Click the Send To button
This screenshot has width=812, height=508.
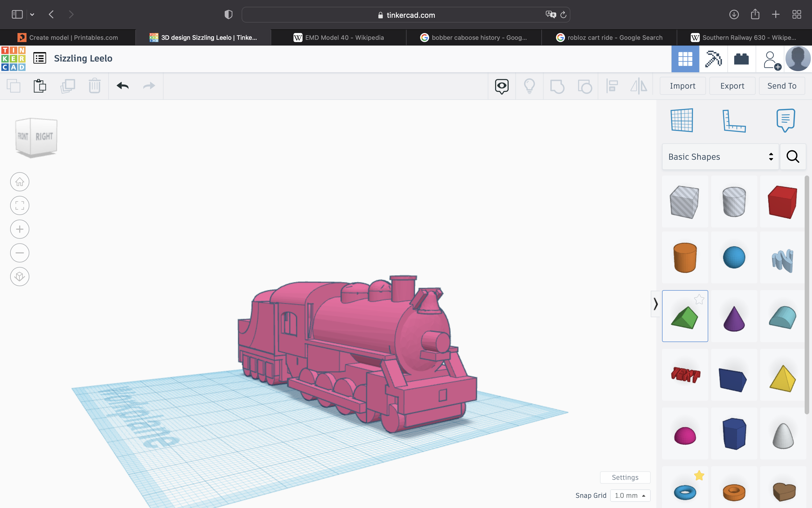(782, 86)
